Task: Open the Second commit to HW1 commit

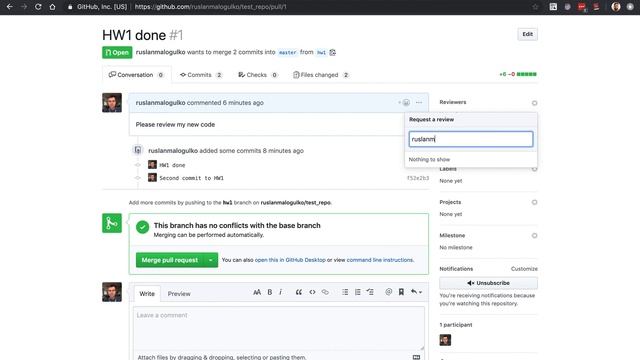Action: tap(191, 178)
